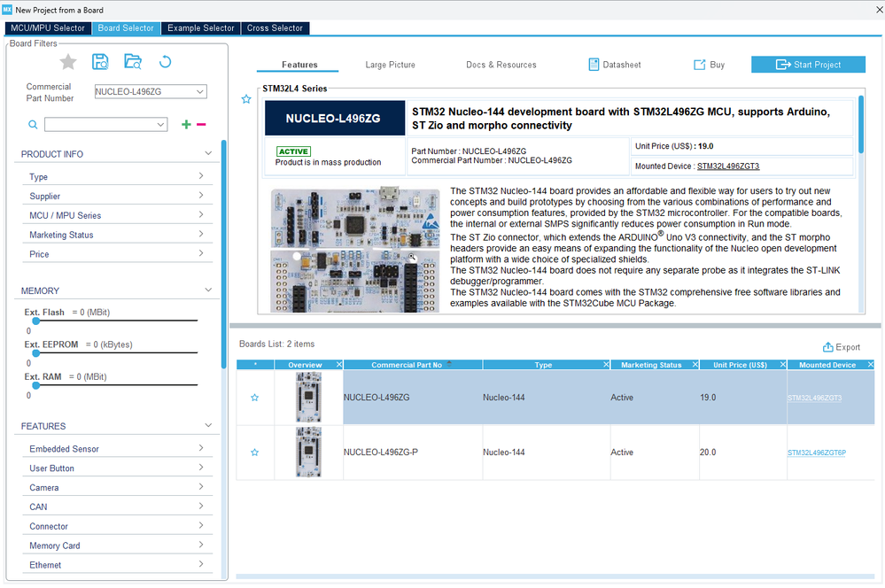Screen dimensions: 885x588
Task: Close the New Project window
Action: pos(878,10)
